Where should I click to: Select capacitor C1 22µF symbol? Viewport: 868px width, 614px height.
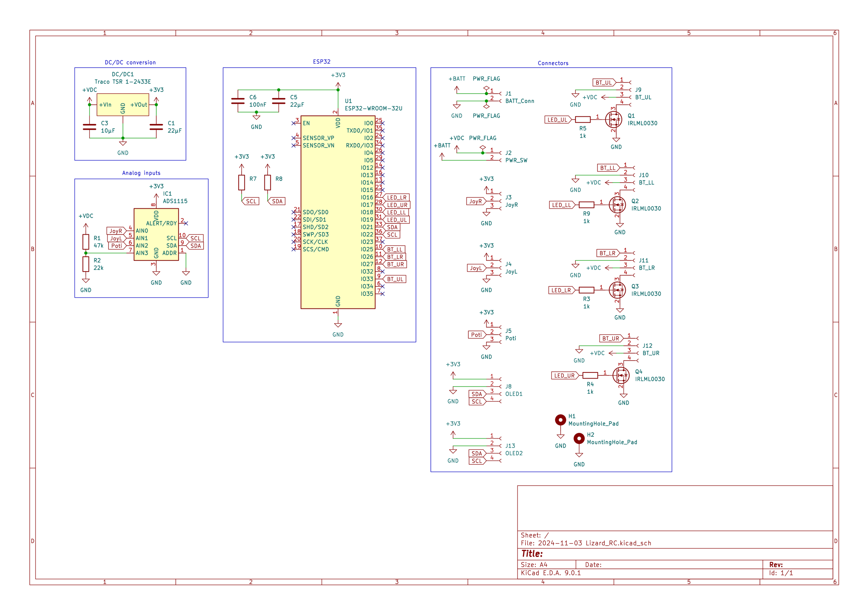(156, 127)
